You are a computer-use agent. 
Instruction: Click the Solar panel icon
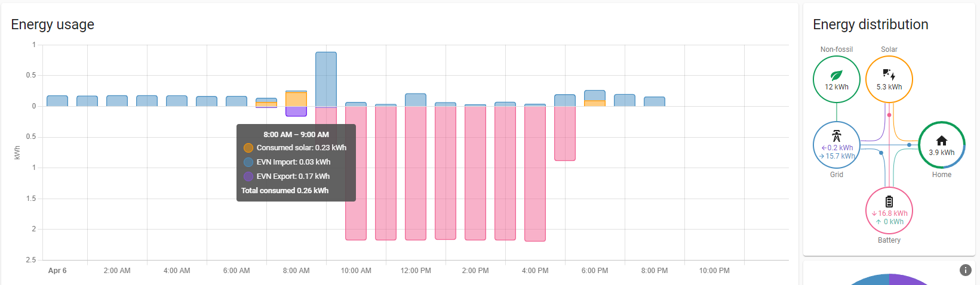pyautogui.click(x=889, y=75)
